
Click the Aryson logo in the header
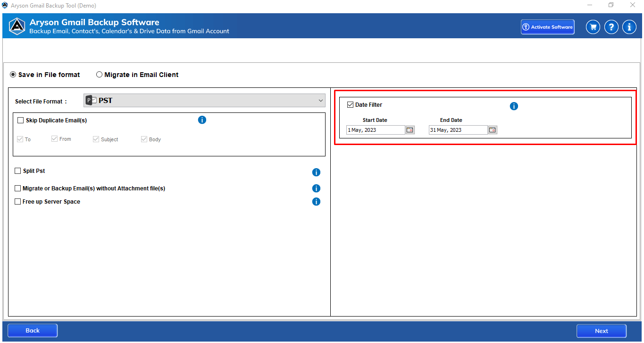click(17, 26)
